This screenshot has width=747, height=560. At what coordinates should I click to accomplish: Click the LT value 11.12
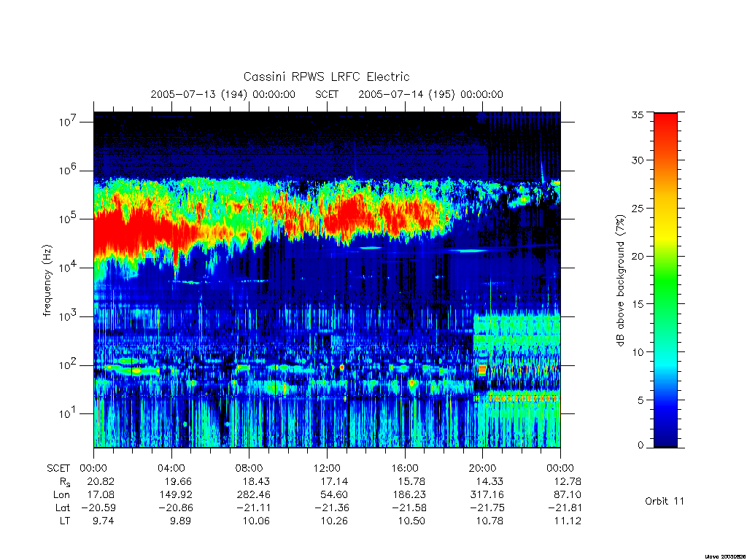pos(567,521)
